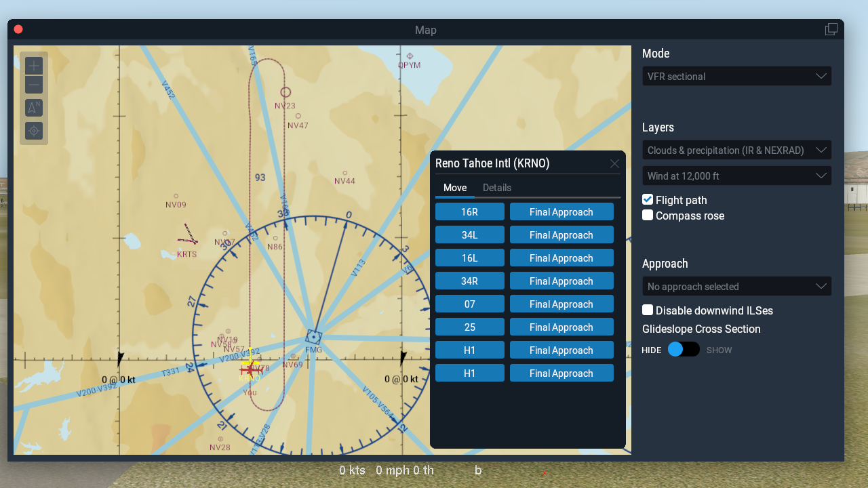Select the NV23 airport symbol on the map
Viewport: 868px width, 488px height.
click(285, 92)
